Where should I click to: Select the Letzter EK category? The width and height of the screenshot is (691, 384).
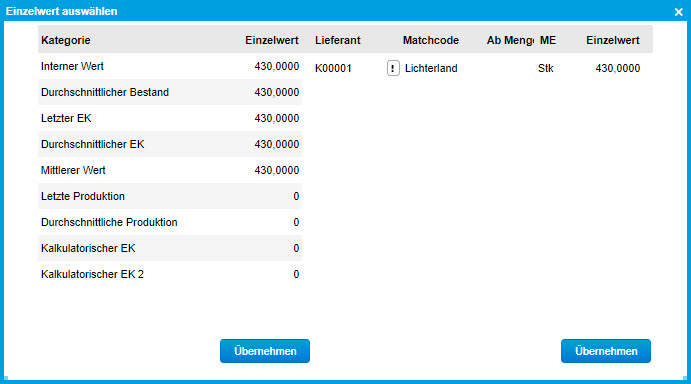coord(170,118)
